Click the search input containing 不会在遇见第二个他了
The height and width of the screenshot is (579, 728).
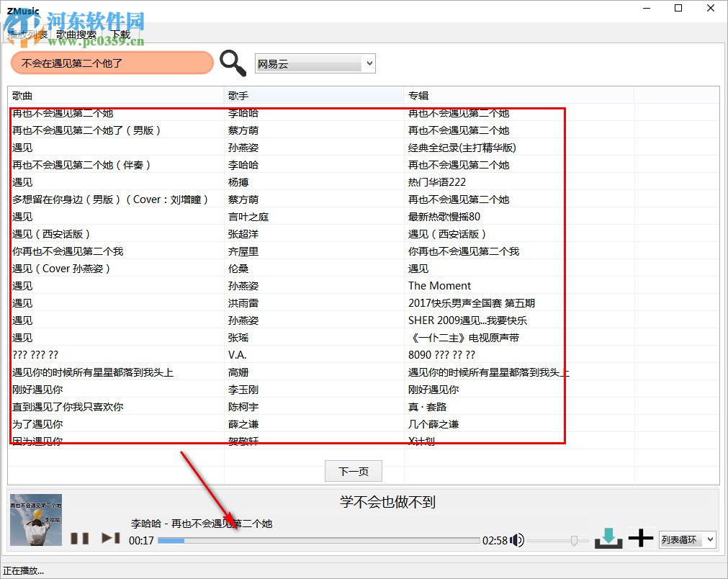(112, 63)
